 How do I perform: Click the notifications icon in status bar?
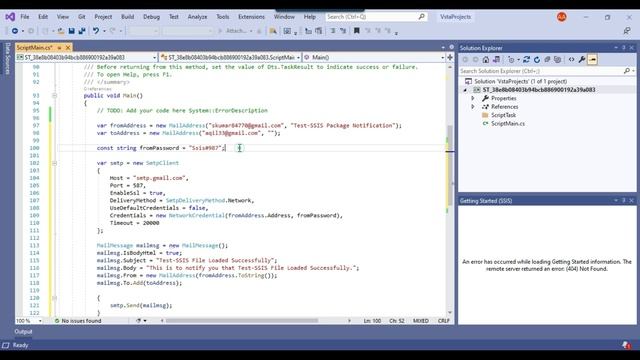click(626, 345)
